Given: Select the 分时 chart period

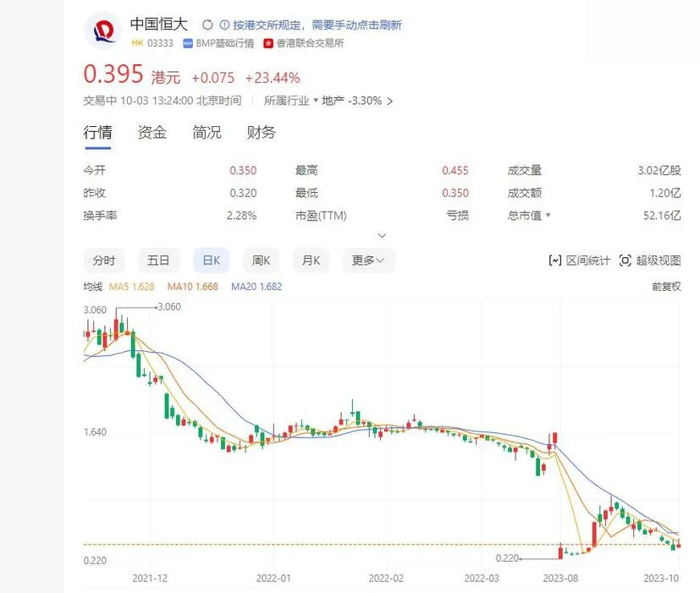Looking at the screenshot, I should tap(104, 261).
